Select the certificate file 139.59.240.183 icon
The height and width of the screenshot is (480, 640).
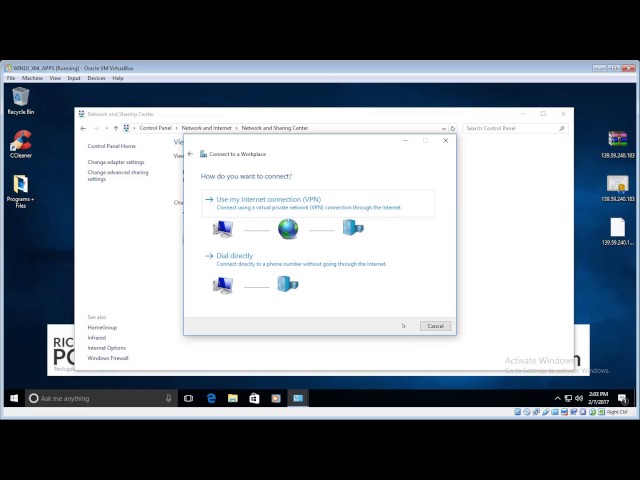(x=618, y=188)
